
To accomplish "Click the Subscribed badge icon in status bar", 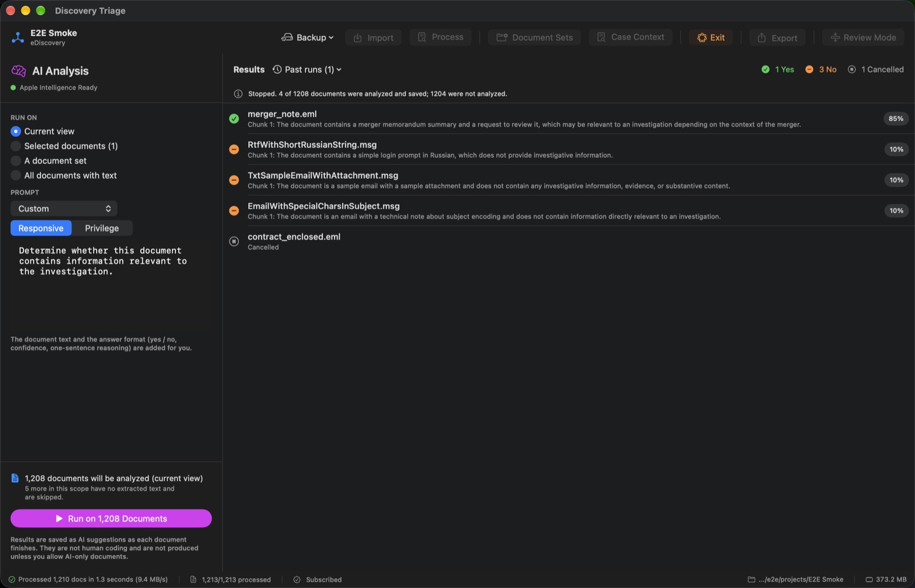I will [x=297, y=579].
